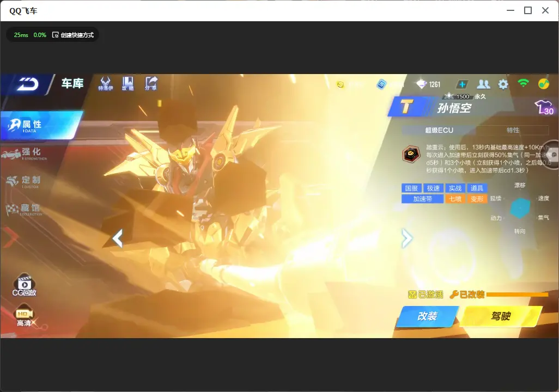Open the purple T-shirt skin icon
559x392 pixels.
tap(544, 107)
